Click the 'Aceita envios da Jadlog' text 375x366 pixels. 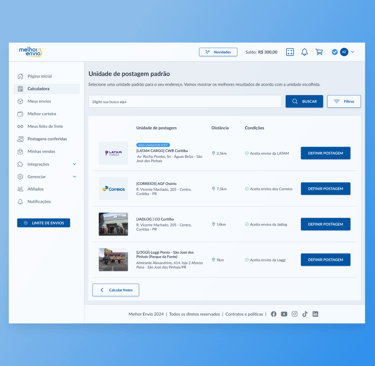pos(268,224)
